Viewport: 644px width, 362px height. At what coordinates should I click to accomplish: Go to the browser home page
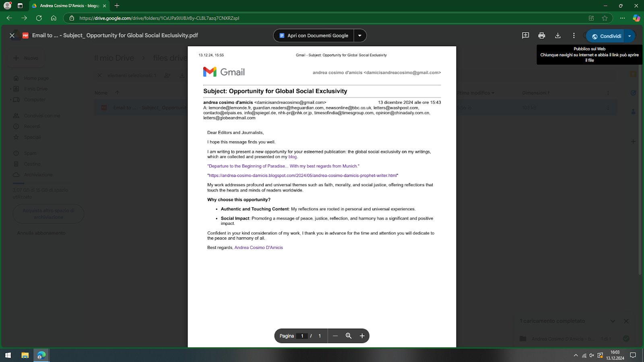point(54,18)
